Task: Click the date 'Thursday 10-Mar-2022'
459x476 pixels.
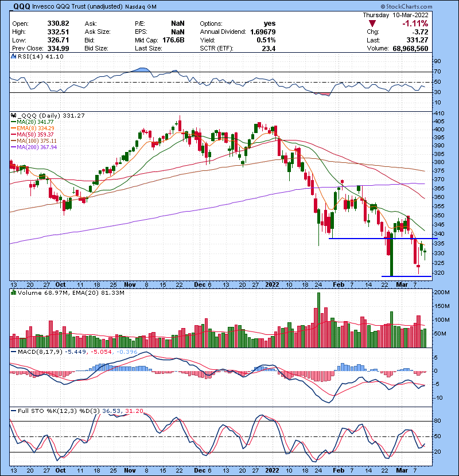Action: pos(395,15)
